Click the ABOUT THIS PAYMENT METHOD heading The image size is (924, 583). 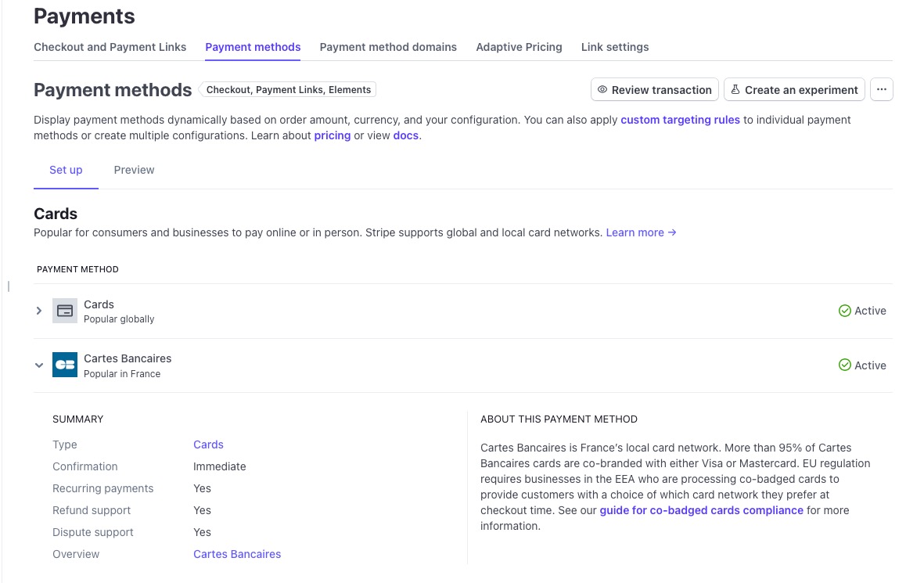click(x=559, y=419)
